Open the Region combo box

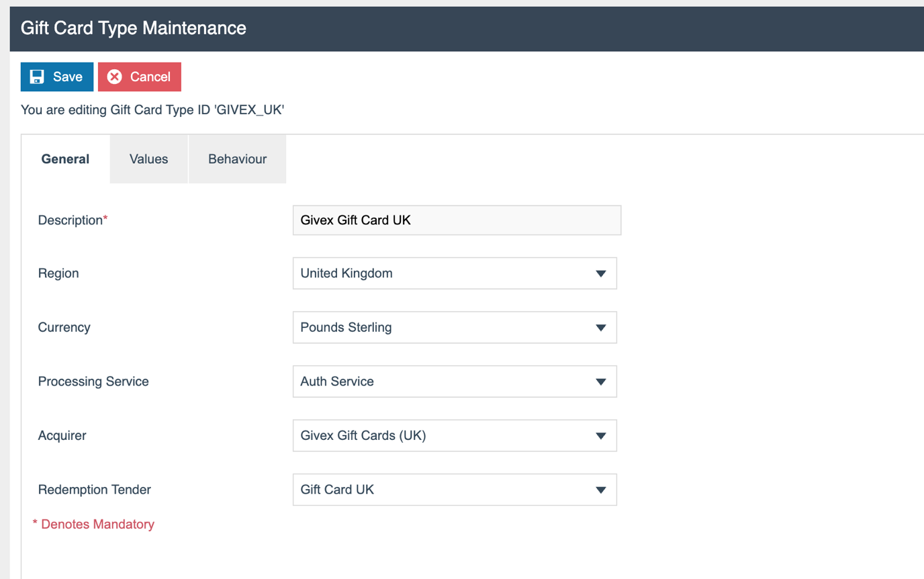pos(454,273)
